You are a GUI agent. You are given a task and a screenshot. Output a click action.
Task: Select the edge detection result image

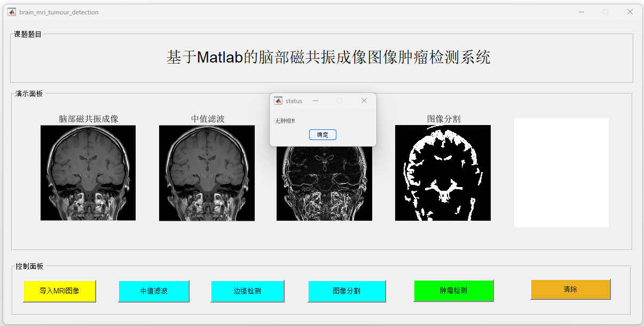(324, 183)
